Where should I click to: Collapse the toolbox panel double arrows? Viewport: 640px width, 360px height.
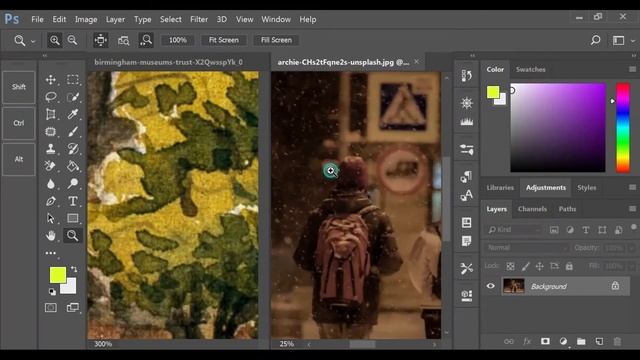coord(45,56)
